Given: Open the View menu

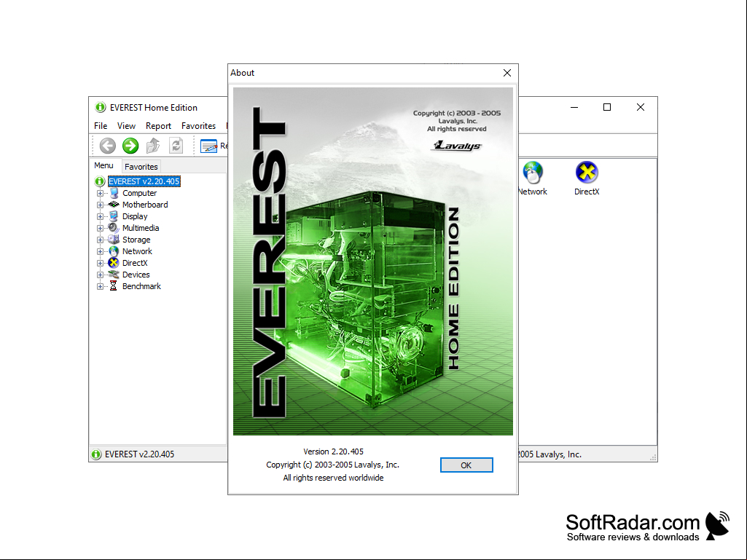Looking at the screenshot, I should click(126, 126).
